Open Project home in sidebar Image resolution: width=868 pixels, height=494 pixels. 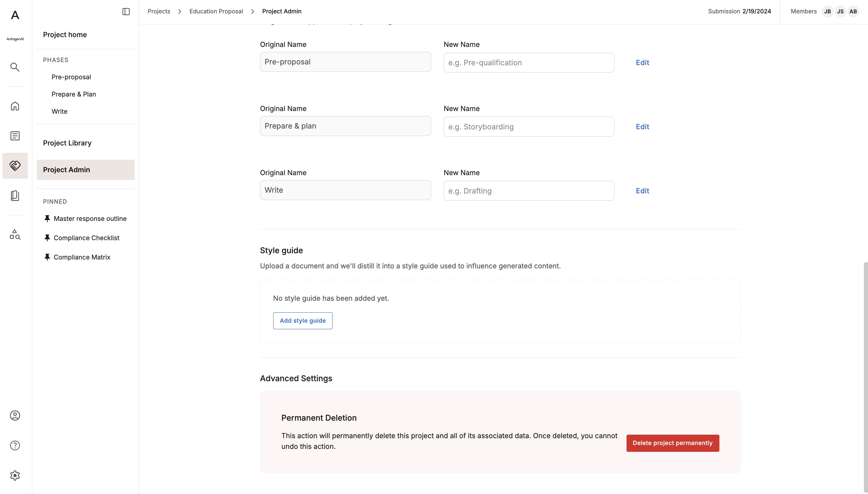pyautogui.click(x=65, y=35)
